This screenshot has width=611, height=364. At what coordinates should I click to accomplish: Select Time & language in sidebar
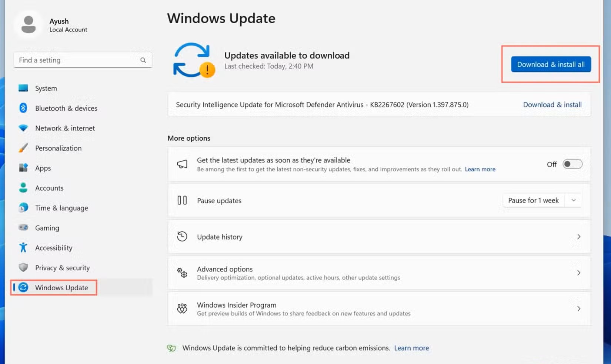(x=61, y=208)
